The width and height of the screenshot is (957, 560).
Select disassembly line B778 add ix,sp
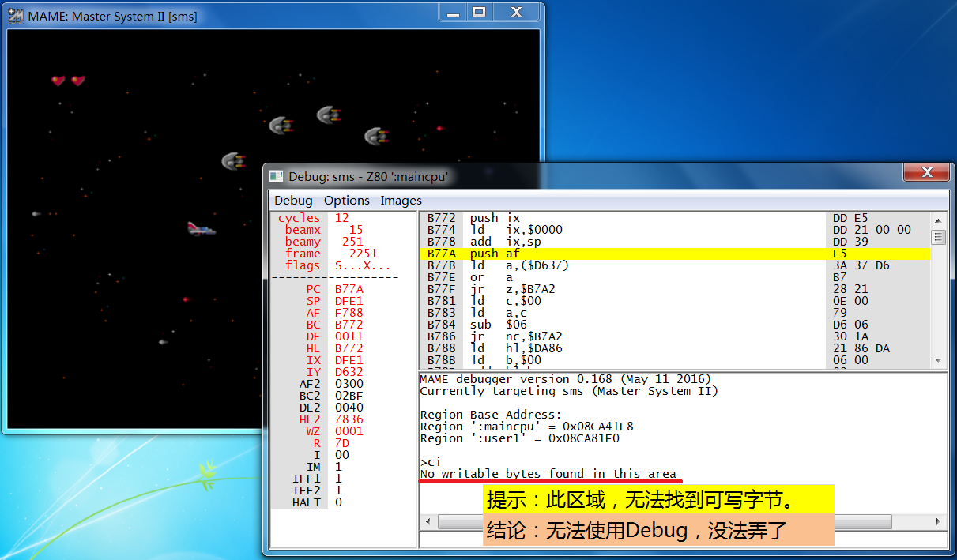[x=675, y=242]
